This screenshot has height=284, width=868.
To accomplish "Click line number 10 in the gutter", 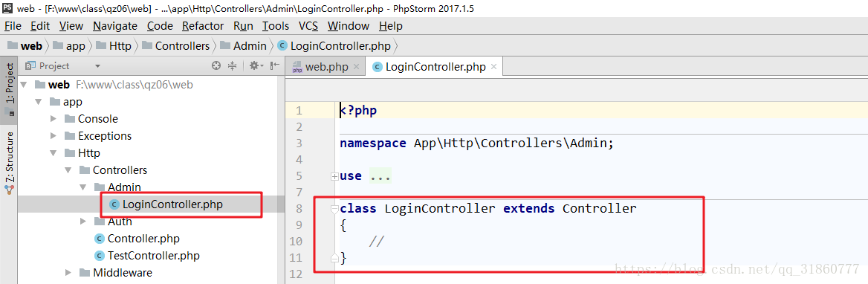I will point(296,242).
